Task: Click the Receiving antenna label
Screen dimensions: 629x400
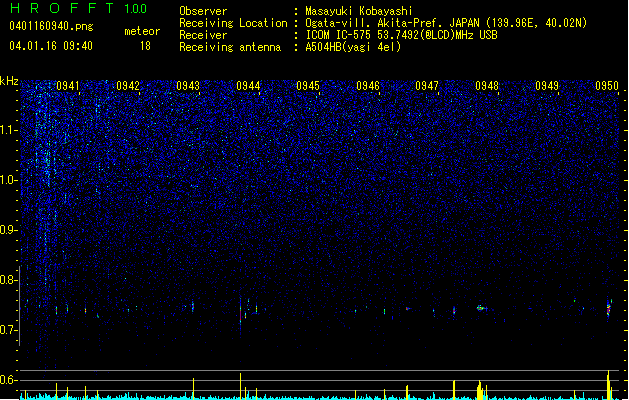Action: [x=230, y=47]
